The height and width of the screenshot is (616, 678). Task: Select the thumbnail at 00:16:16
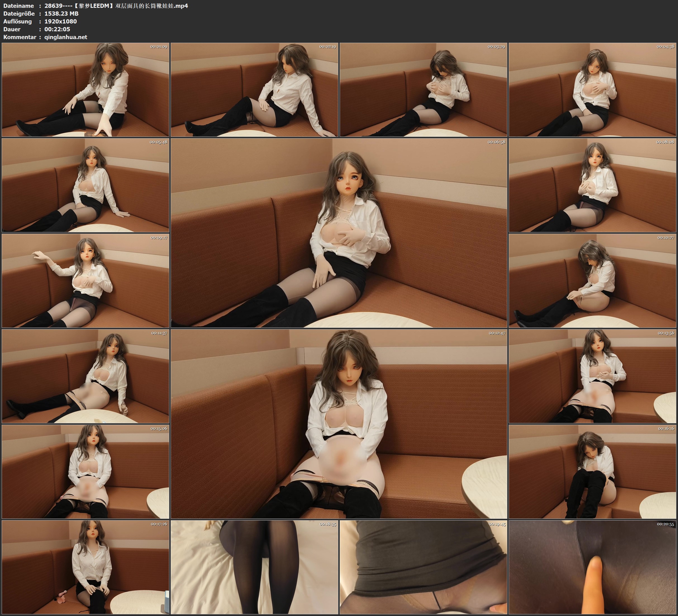click(592, 472)
